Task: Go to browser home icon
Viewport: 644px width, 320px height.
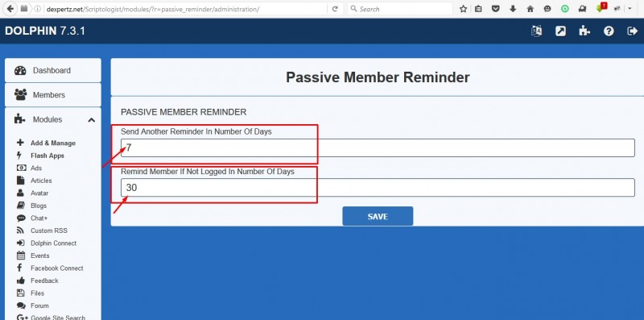Action: point(530,9)
